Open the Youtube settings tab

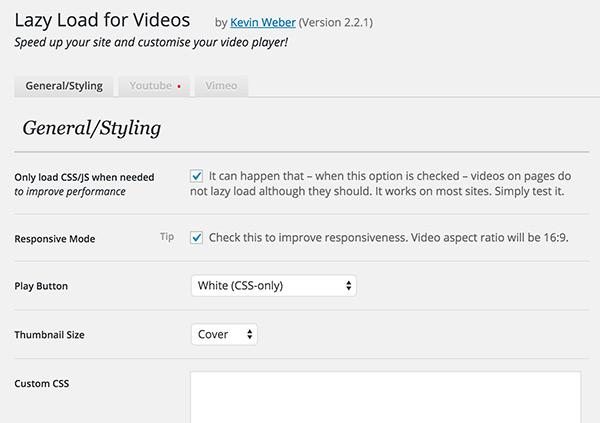click(154, 86)
